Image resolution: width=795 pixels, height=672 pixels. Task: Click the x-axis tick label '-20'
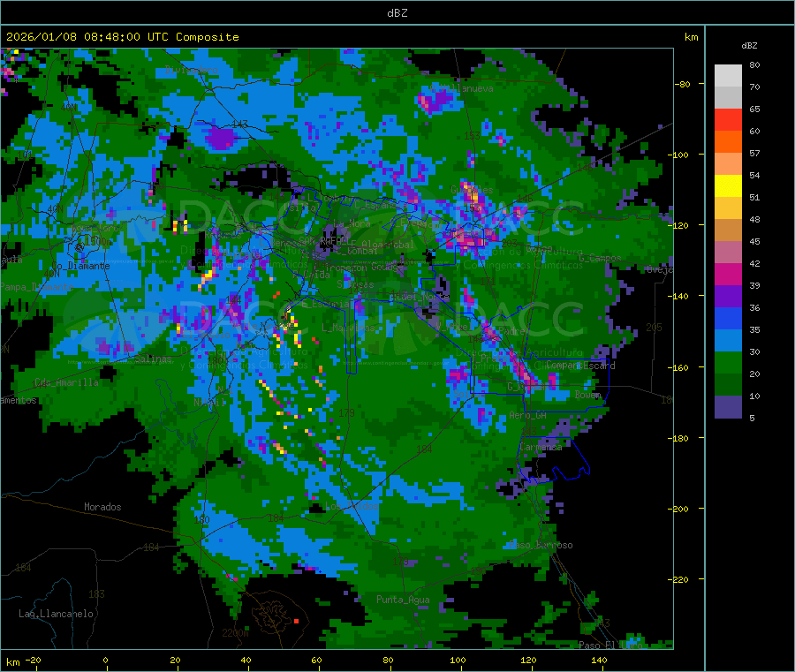33,660
